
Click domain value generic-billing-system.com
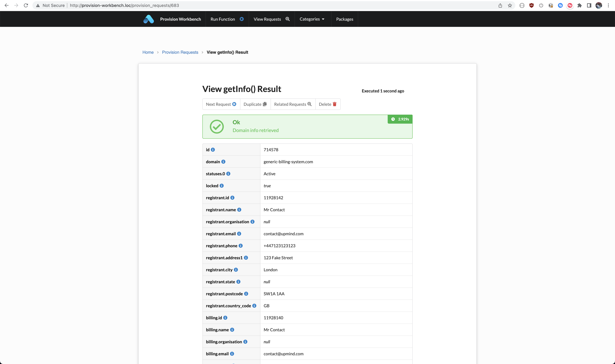click(x=288, y=162)
